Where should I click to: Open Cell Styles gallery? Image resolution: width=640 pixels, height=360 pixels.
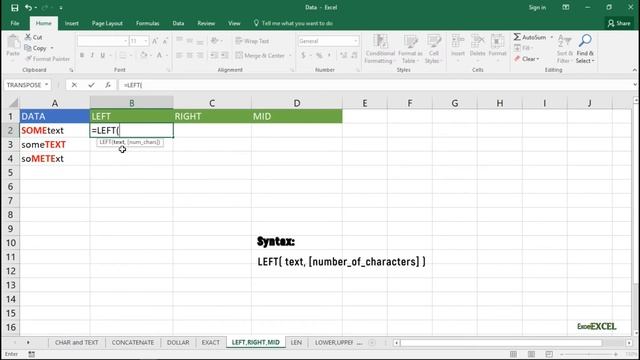click(x=433, y=49)
